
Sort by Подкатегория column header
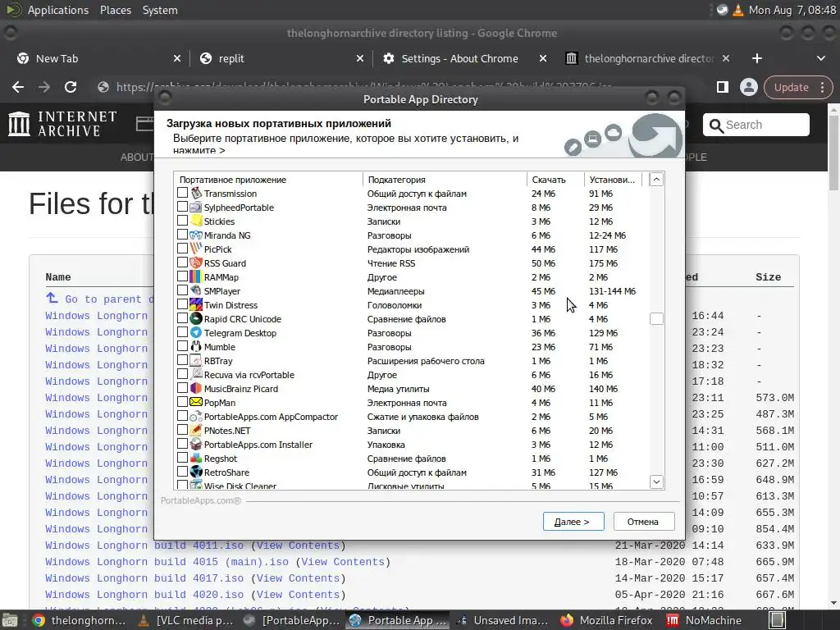coord(445,180)
